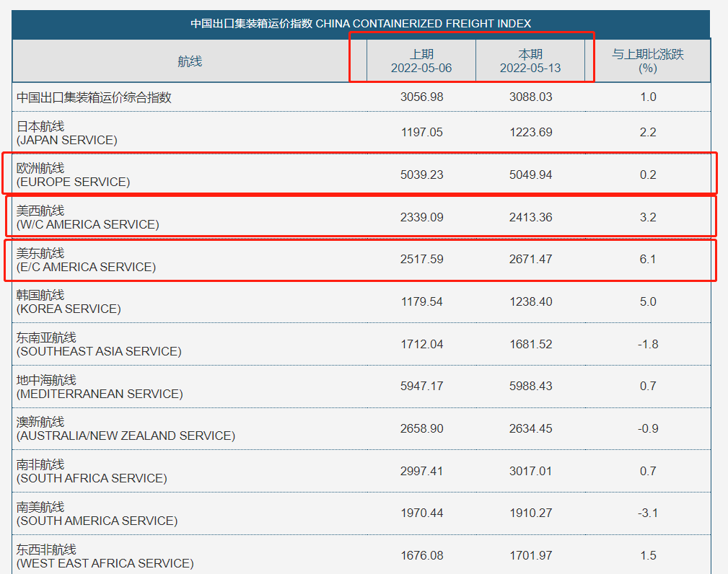Screen dimensions: 728x574
Task: Click the Australia/New Zealand change -0.9
Action: click(648, 428)
